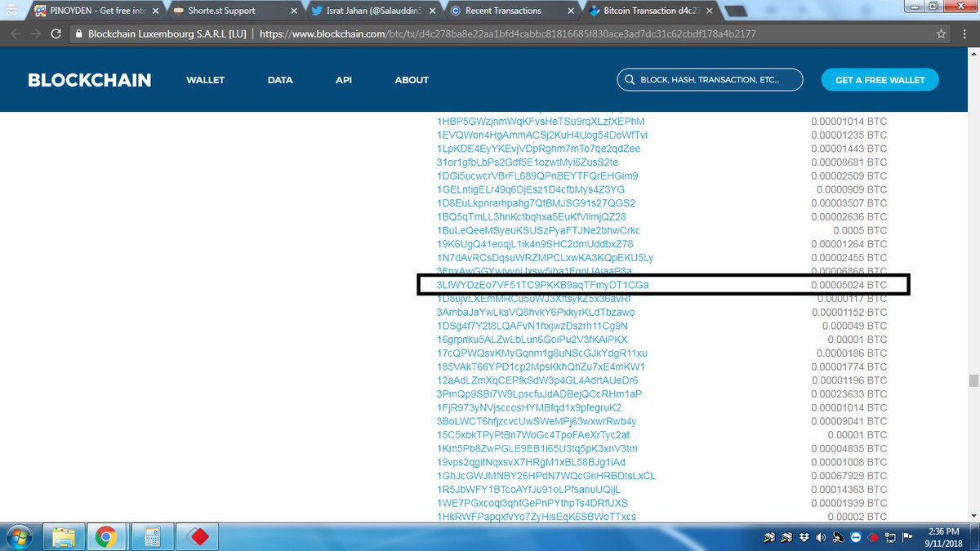The image size is (980, 551).
Task: Open address 1HBP5GWzjnmWqKFvsHeTSu9rqXLzfXEPhM
Action: tap(541, 121)
